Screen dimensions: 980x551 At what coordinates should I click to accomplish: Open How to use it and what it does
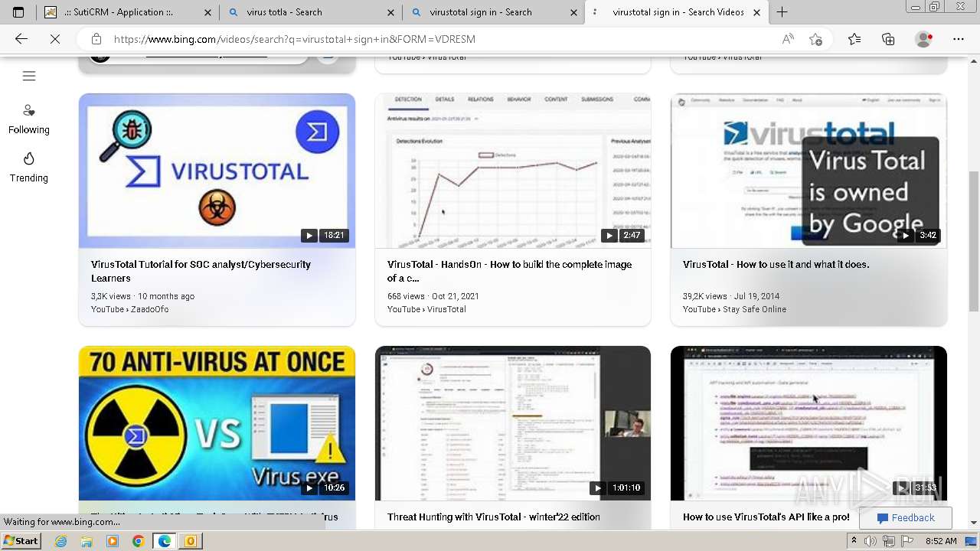pyautogui.click(x=776, y=265)
